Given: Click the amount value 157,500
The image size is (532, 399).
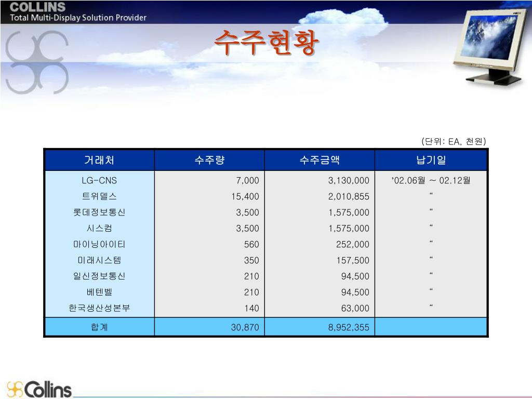Looking at the screenshot, I should point(353,260).
